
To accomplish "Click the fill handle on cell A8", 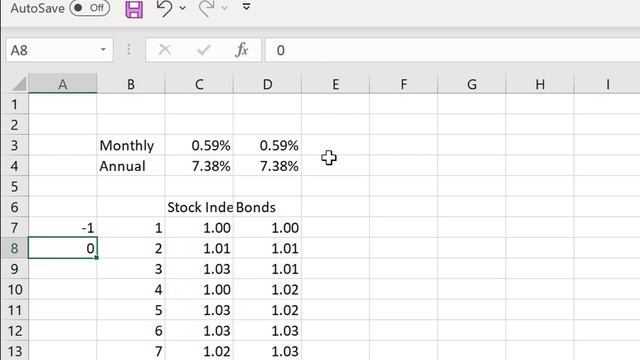I will [96, 258].
